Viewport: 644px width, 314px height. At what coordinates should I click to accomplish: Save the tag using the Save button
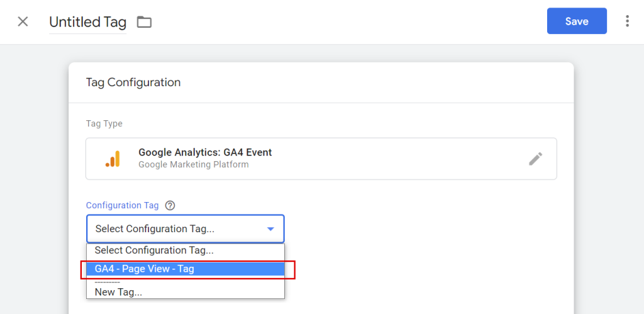(x=576, y=21)
